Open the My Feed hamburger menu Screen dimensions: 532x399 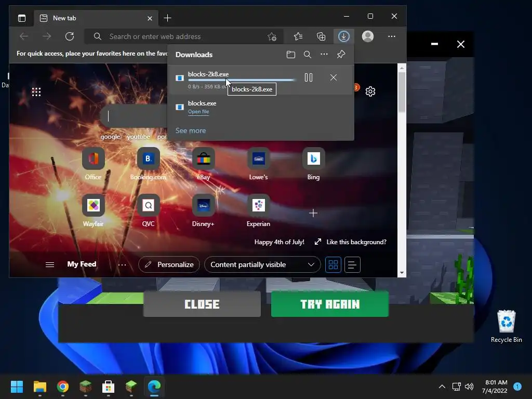pos(50,264)
